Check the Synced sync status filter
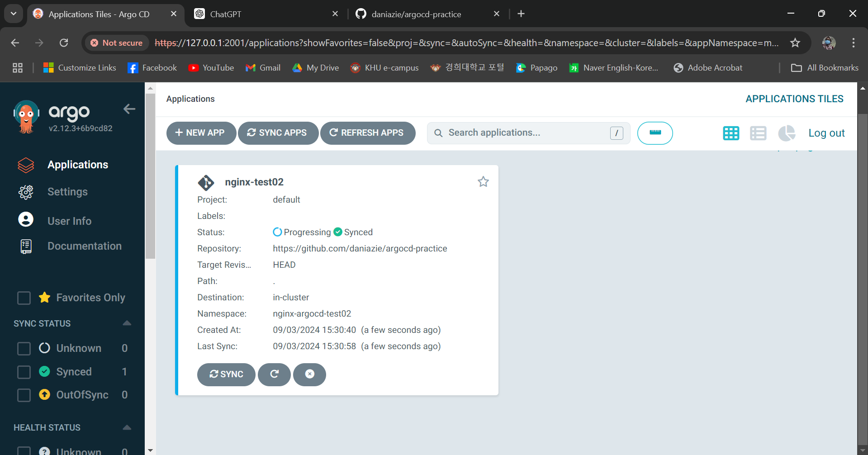This screenshot has width=868, height=455. pos(24,372)
